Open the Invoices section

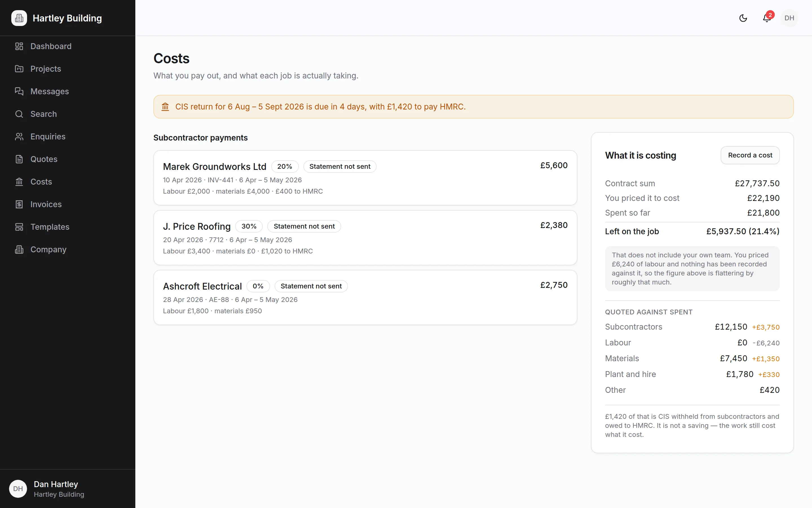[68, 204]
